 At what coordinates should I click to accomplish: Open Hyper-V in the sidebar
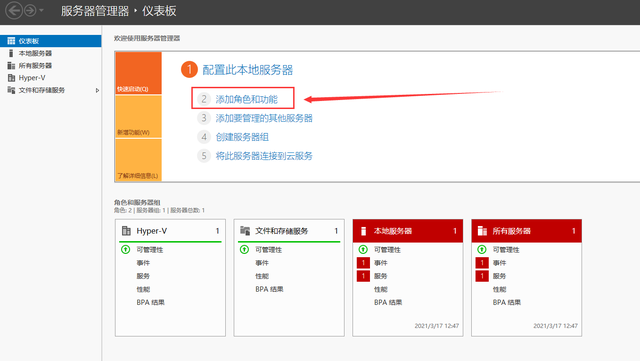tap(32, 78)
